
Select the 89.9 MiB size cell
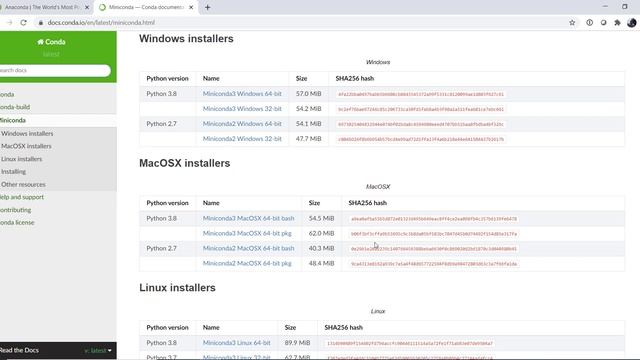coord(297,343)
